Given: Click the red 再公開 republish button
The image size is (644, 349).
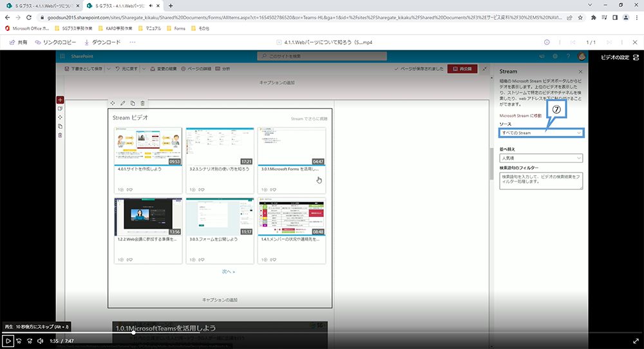Looking at the screenshot, I should pyautogui.click(x=462, y=69).
